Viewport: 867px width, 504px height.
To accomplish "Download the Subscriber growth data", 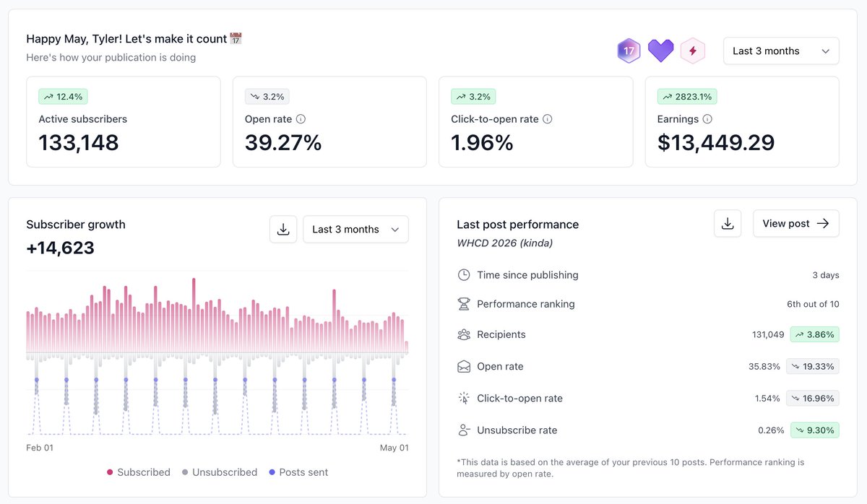I will coord(283,229).
